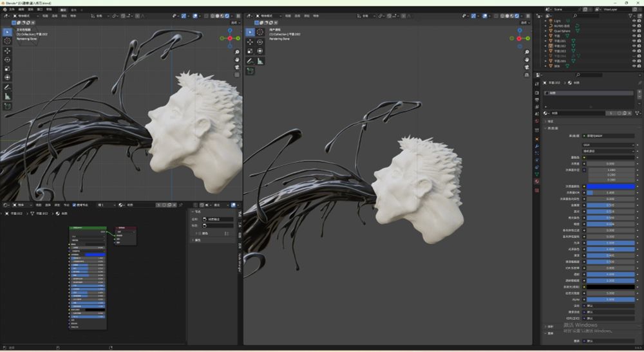
Task: Expand the Properties section in node sidebar
Action: (x=198, y=240)
